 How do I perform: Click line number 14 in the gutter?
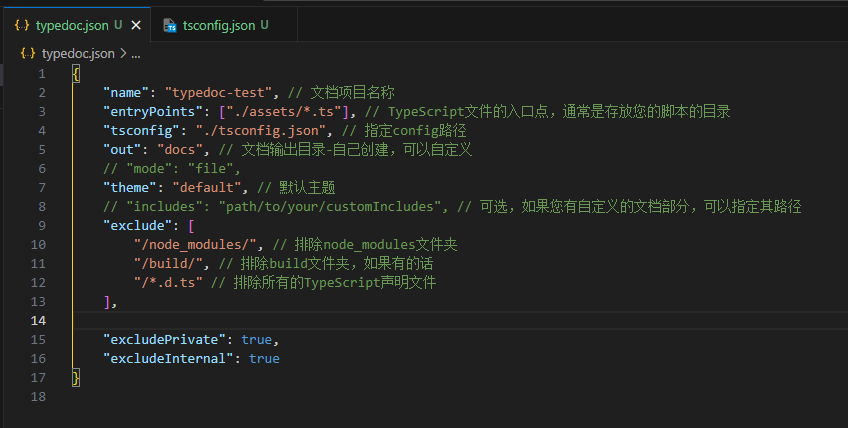point(39,320)
